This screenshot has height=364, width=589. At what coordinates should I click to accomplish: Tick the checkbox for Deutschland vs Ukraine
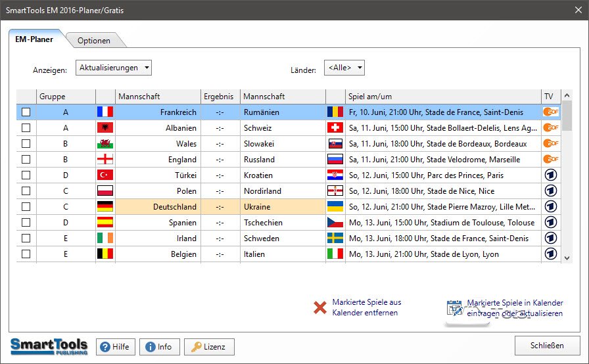(x=26, y=207)
